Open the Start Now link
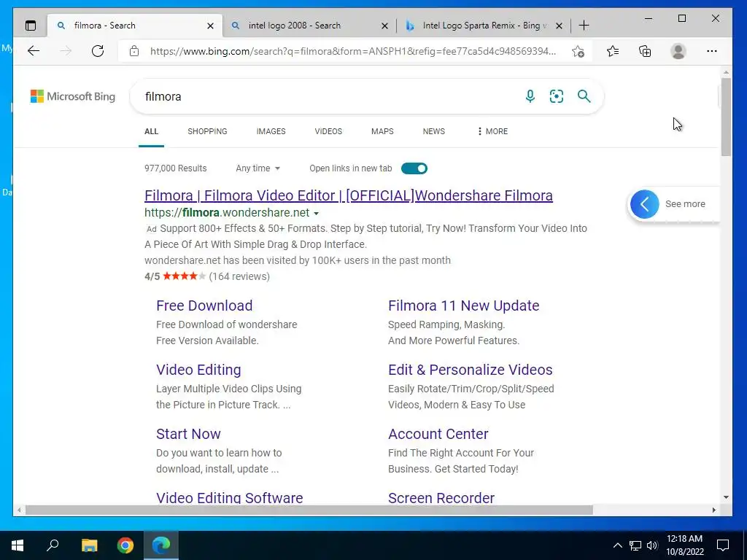 coord(188,435)
